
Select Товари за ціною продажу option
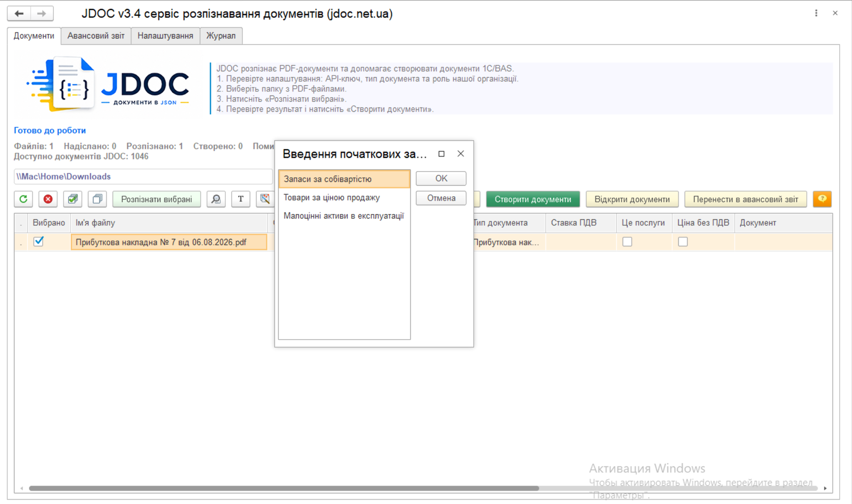[344, 198]
